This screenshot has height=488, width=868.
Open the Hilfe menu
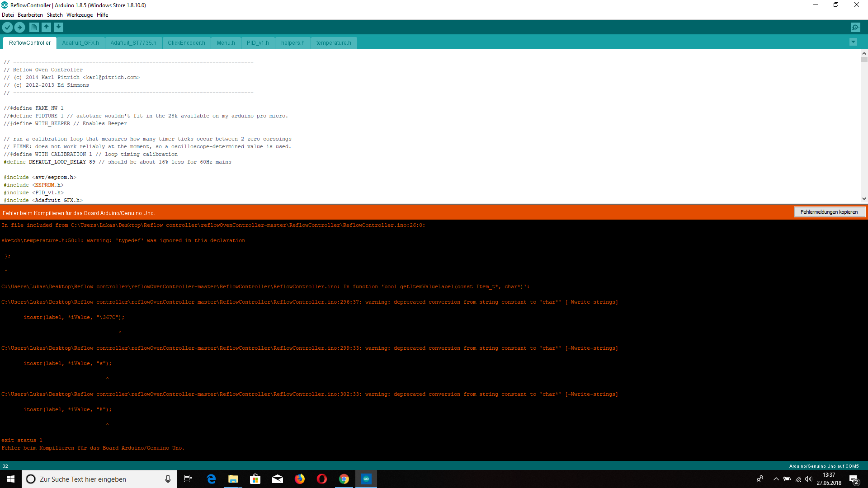(x=102, y=15)
